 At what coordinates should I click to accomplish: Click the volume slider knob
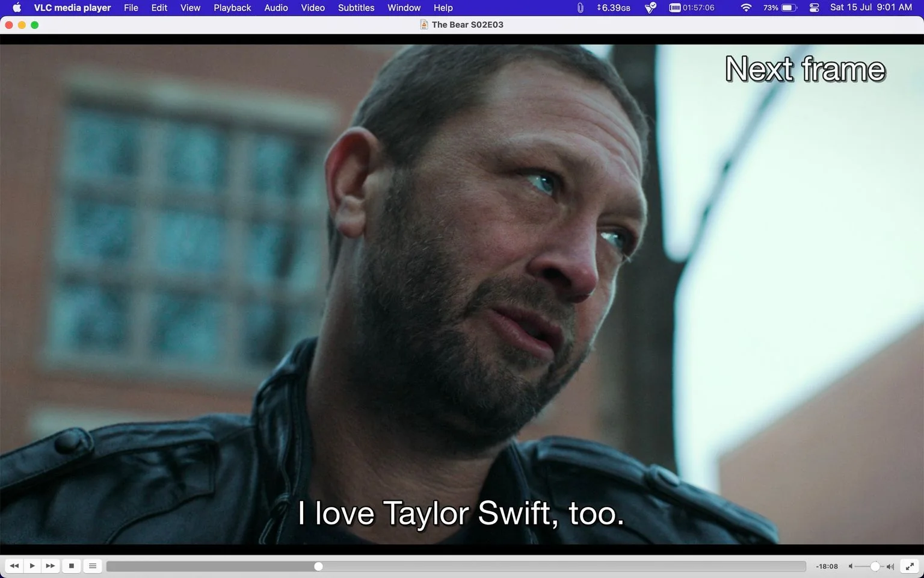tap(875, 567)
